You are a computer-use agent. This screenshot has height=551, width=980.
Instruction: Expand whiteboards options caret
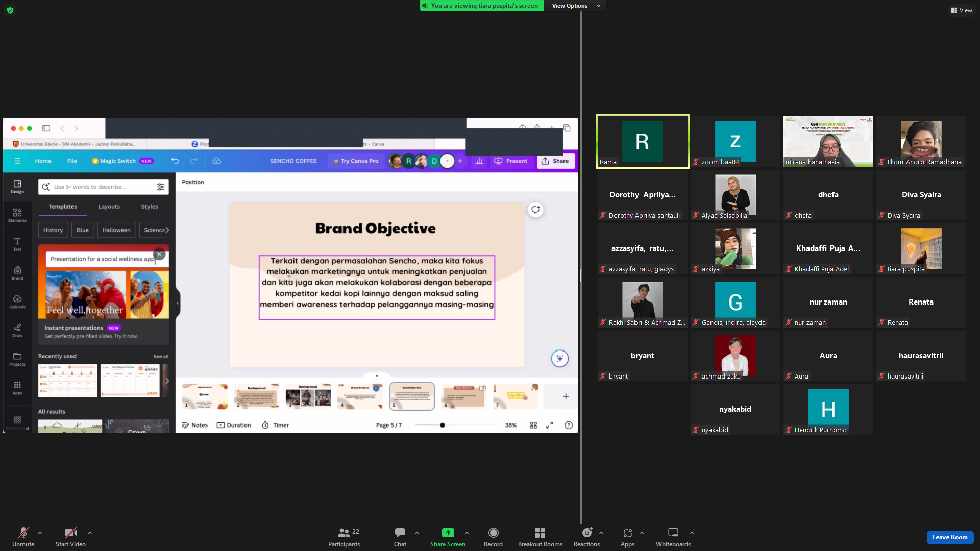pos(692,533)
